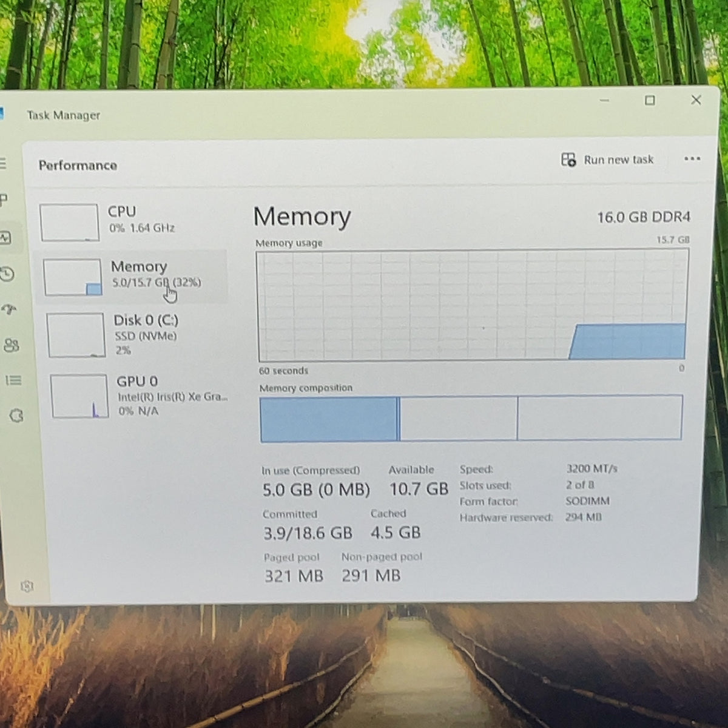728x728 pixels.
Task: Click the "Task Manager" window title
Action: tap(64, 115)
